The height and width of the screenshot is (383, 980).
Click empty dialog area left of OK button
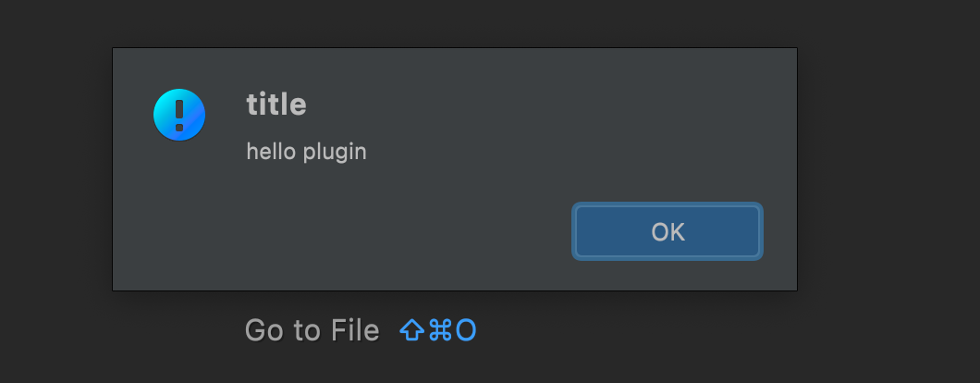(375, 231)
